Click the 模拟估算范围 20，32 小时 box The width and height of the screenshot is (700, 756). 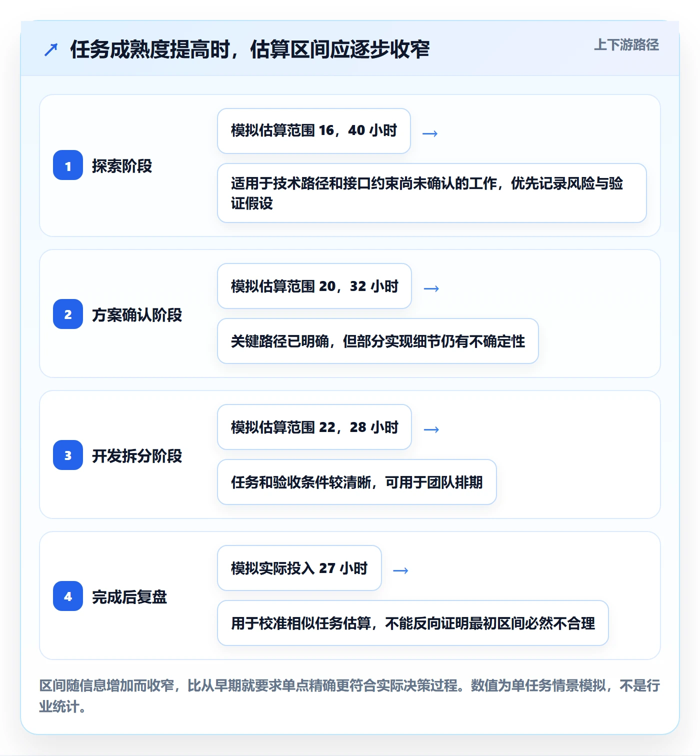[314, 286]
